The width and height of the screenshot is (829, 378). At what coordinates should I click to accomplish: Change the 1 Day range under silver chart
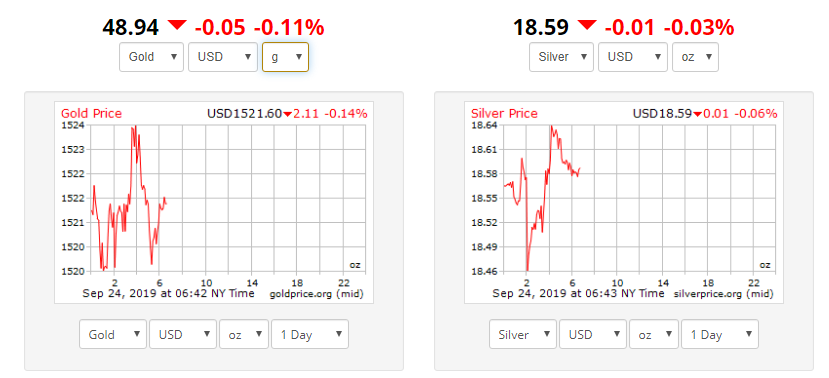pos(720,334)
